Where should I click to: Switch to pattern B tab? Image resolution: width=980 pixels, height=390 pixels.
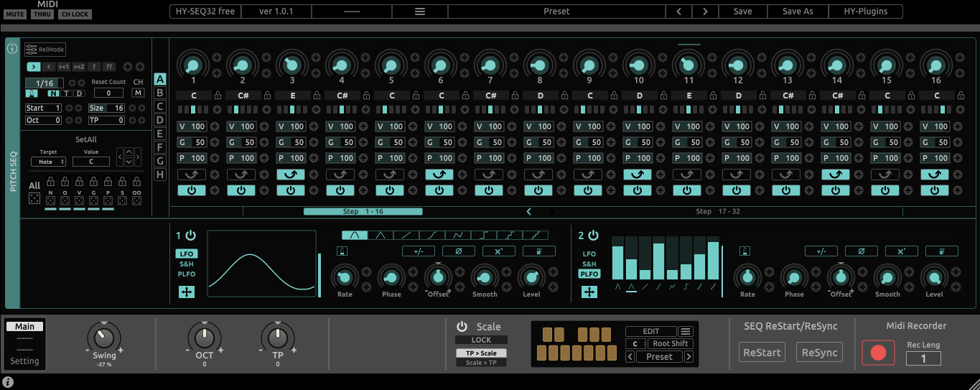160,93
